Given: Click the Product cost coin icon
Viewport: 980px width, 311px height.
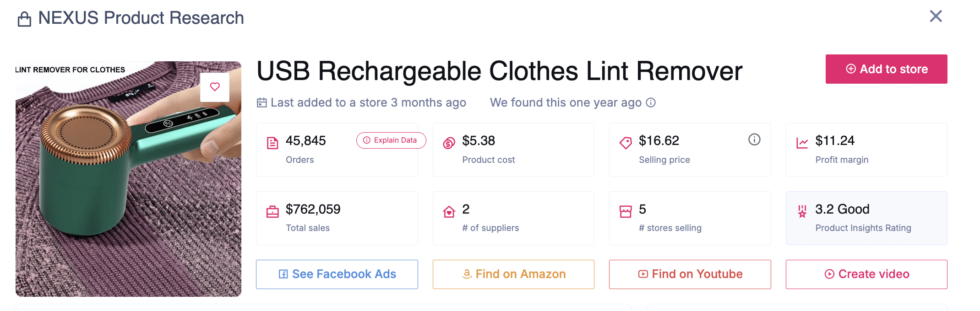Looking at the screenshot, I should (449, 143).
